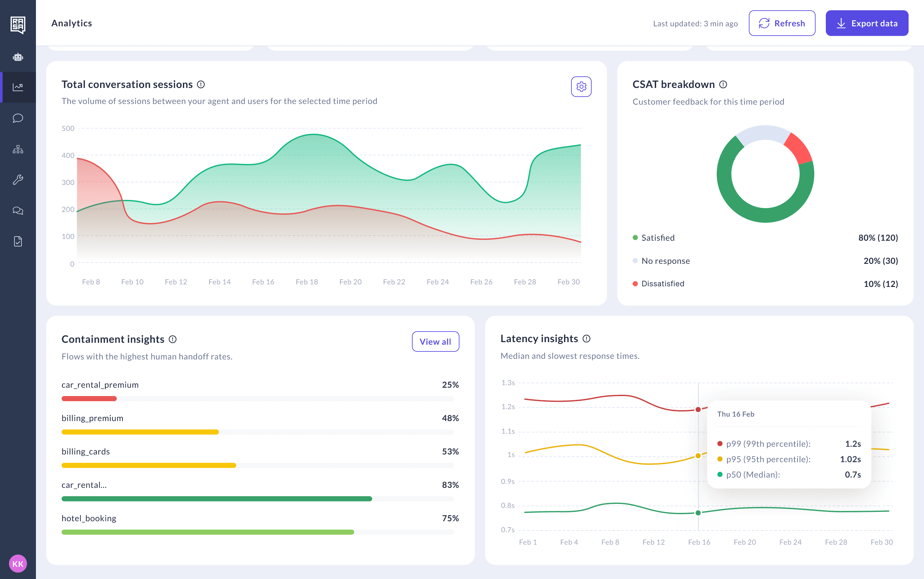Click the p99 red data point on Feb 16

(x=698, y=409)
